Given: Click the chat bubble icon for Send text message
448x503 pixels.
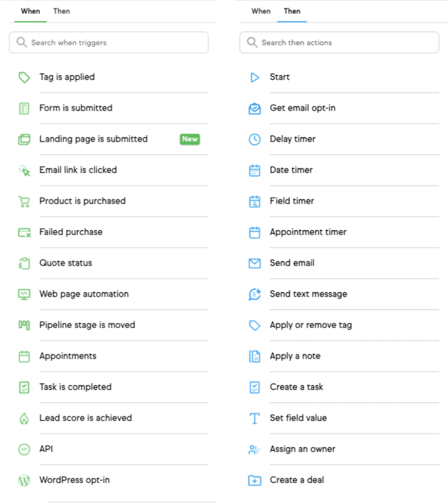Looking at the screenshot, I should [255, 294].
